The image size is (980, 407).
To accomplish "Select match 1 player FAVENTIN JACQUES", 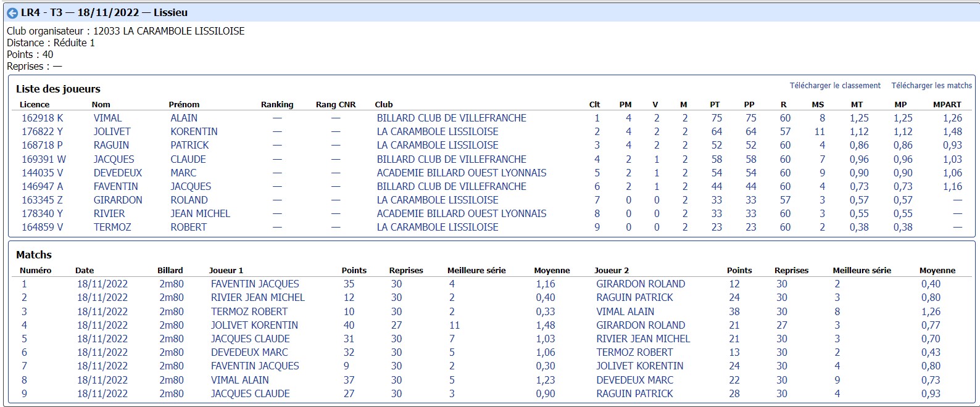I will 255,284.
